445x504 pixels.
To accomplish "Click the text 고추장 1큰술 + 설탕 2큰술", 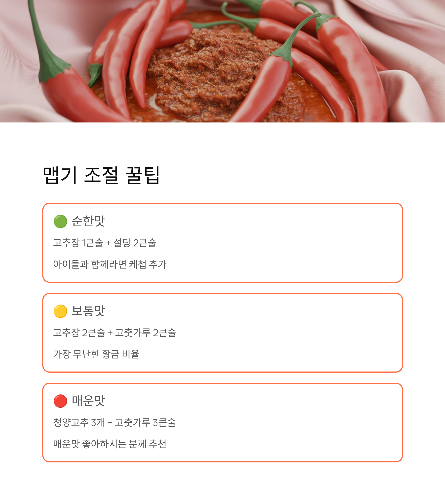I will tap(105, 243).
